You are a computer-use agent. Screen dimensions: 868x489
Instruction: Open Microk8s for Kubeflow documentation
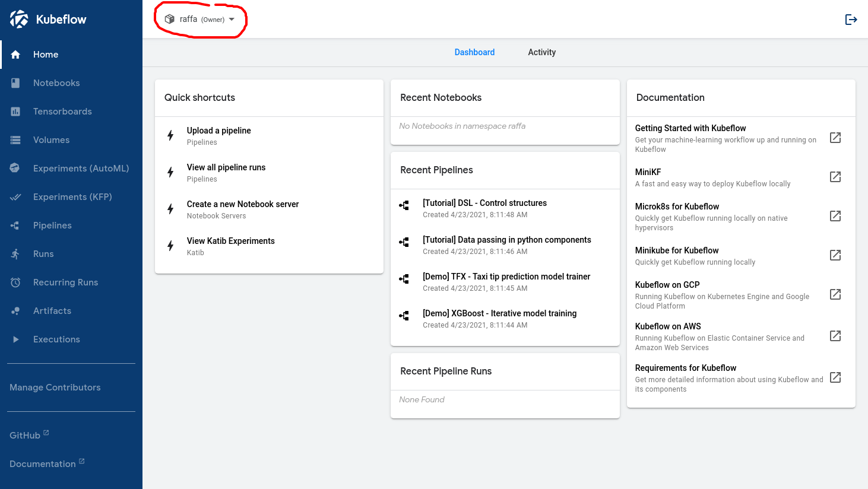741,216
